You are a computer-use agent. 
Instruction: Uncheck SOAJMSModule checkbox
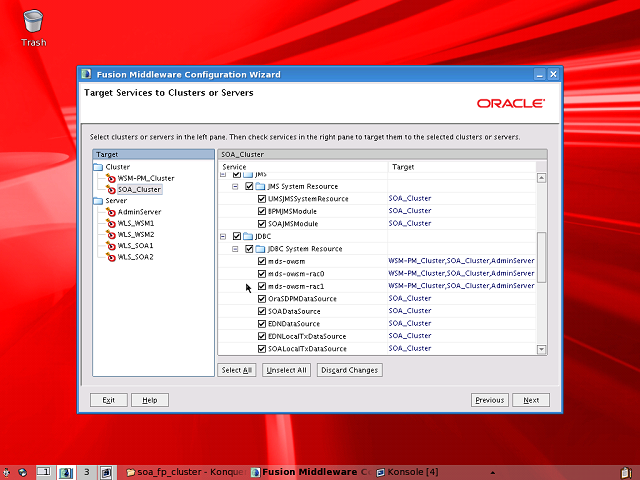tap(262, 224)
